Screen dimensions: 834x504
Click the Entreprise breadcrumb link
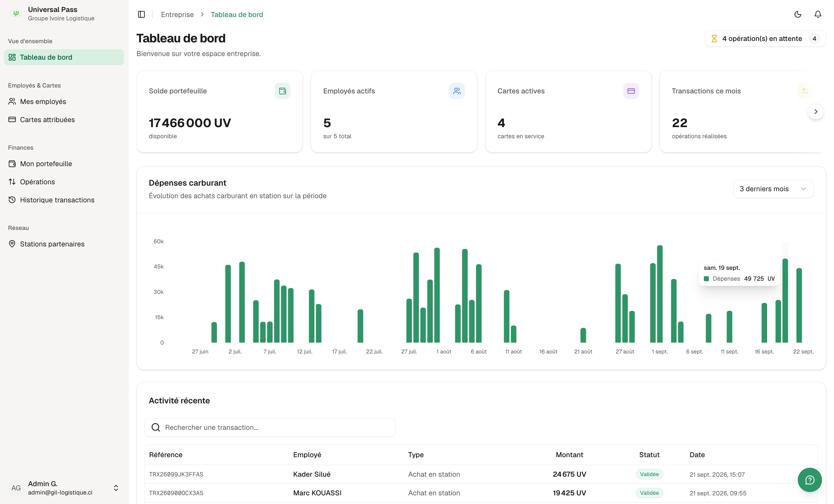point(177,14)
